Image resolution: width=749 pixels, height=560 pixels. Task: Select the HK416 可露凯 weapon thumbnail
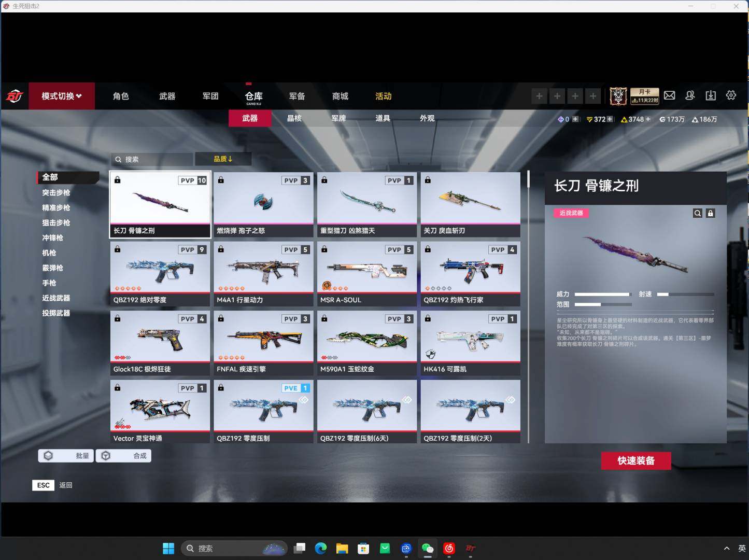coord(471,343)
